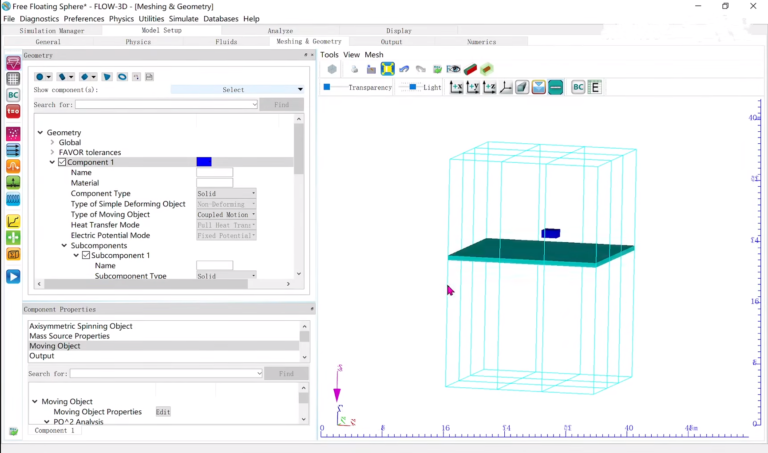The width and height of the screenshot is (768, 453).
Task: Expand the FAVOR tolerances node
Action: click(52, 152)
